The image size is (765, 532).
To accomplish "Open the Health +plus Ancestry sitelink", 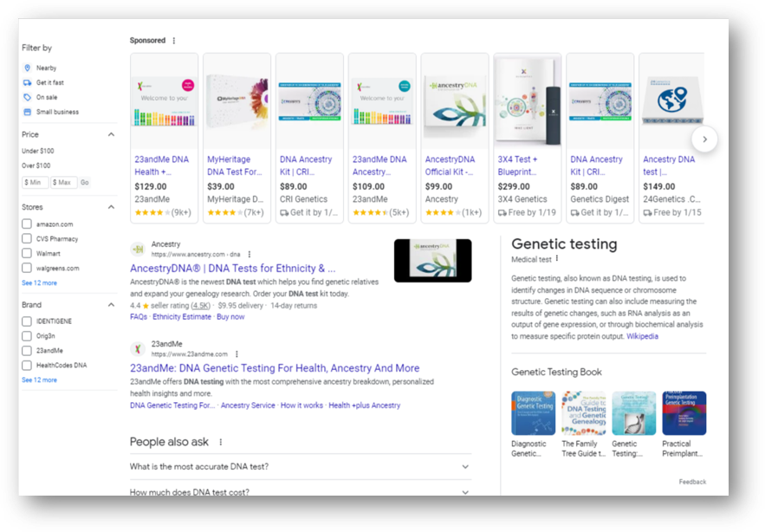I will click(365, 405).
